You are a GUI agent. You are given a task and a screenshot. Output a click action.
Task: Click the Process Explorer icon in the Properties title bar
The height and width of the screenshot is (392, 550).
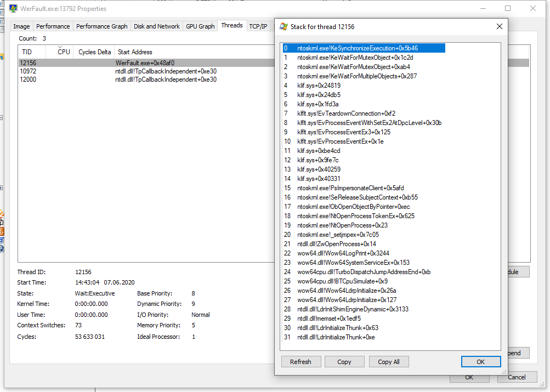[x=13, y=8]
